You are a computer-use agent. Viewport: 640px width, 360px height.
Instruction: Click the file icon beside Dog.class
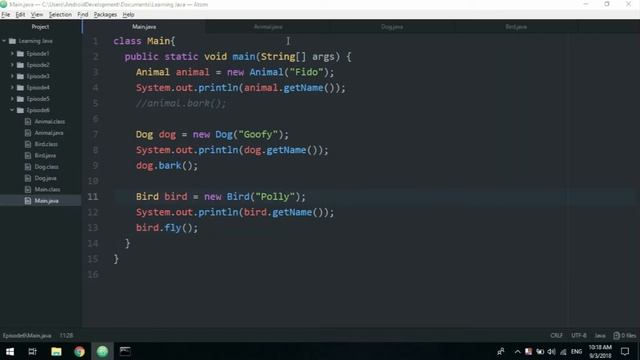click(x=28, y=167)
